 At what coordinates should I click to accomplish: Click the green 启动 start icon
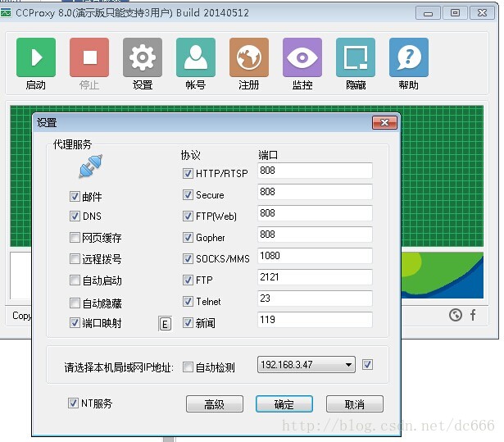(x=36, y=57)
